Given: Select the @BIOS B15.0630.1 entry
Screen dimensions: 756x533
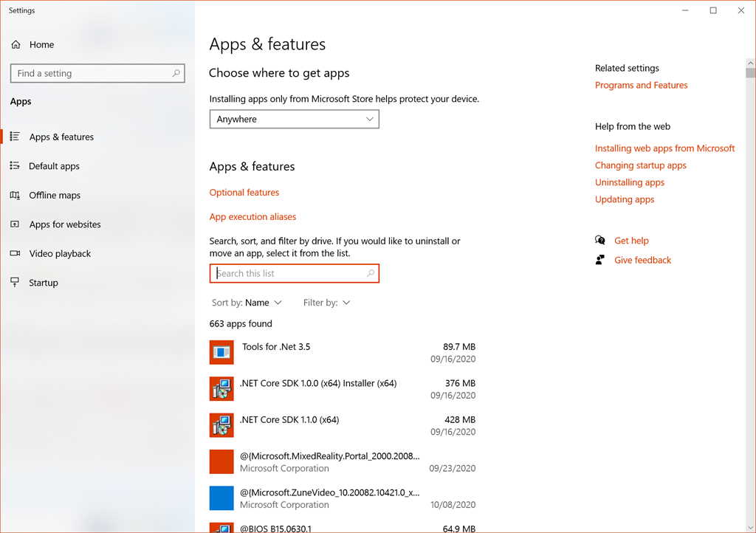Looking at the screenshot, I should pos(343,527).
